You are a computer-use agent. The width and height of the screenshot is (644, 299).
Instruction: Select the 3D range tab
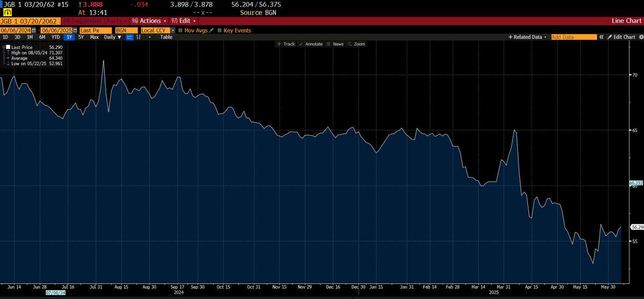(x=17, y=37)
